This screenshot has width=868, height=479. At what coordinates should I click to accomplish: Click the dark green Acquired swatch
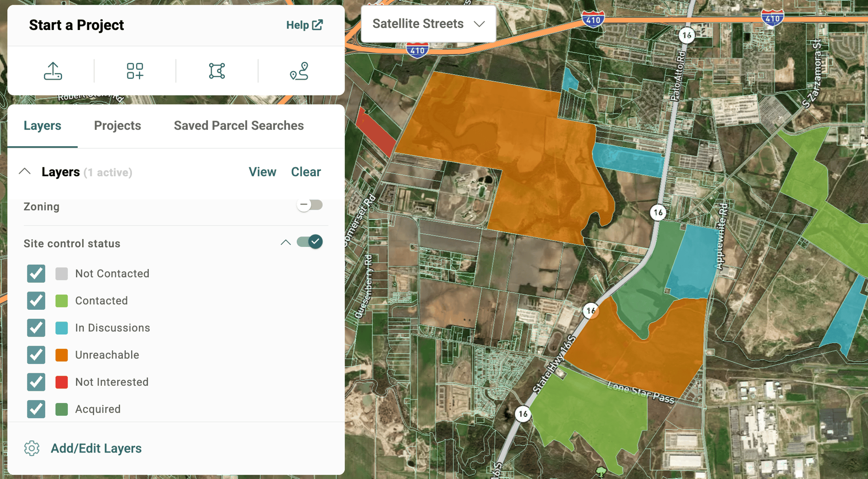coord(62,409)
